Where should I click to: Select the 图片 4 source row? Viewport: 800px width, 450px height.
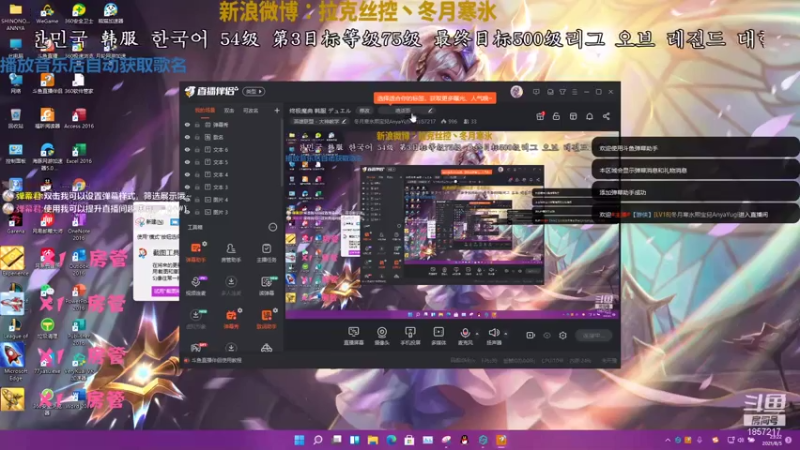(232, 199)
